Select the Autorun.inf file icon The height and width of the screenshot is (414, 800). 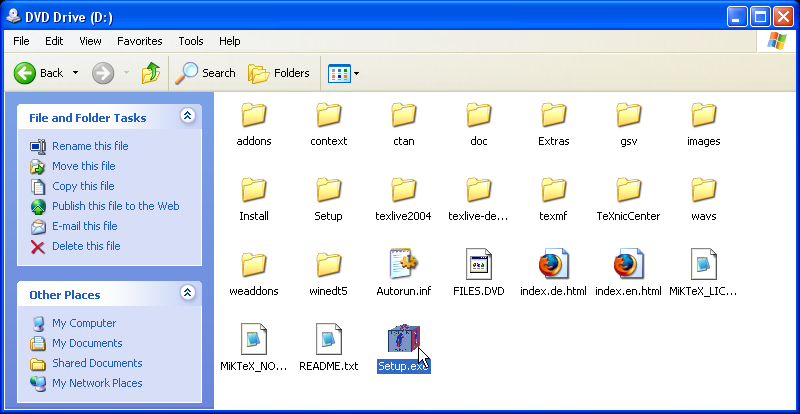point(403,265)
